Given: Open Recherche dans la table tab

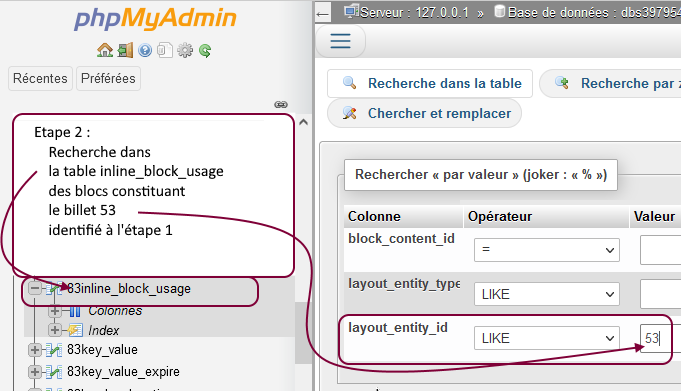Looking at the screenshot, I should 430,83.
